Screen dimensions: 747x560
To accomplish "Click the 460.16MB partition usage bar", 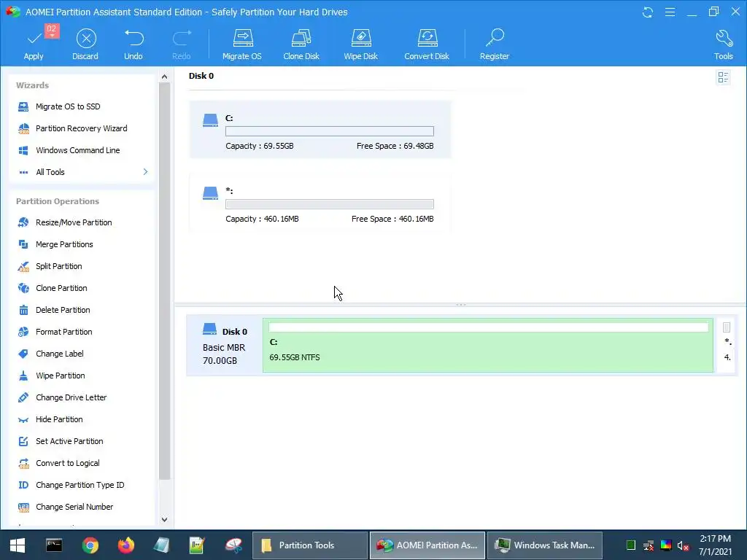I will 330,204.
